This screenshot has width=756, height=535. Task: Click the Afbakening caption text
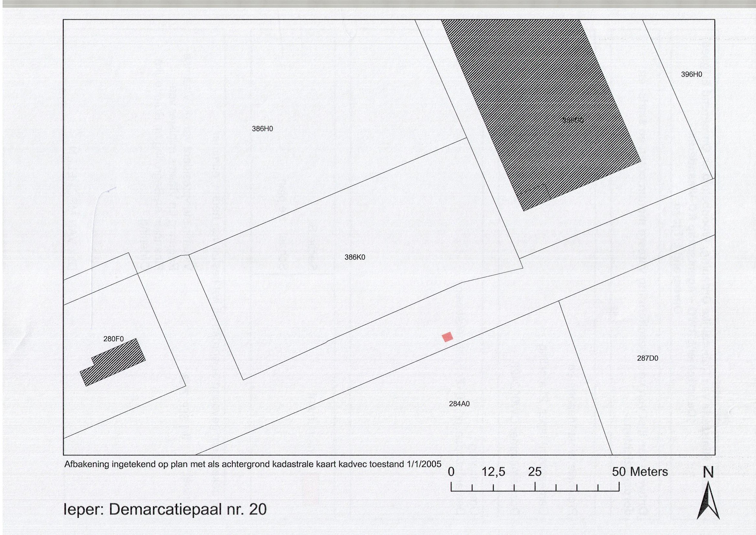[x=252, y=464]
